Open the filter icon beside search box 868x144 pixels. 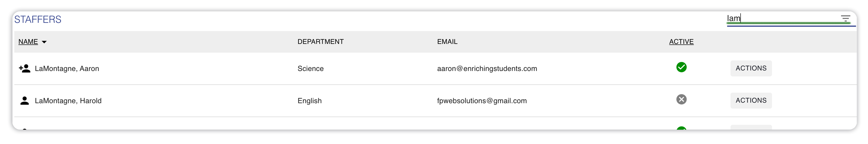[x=845, y=19]
